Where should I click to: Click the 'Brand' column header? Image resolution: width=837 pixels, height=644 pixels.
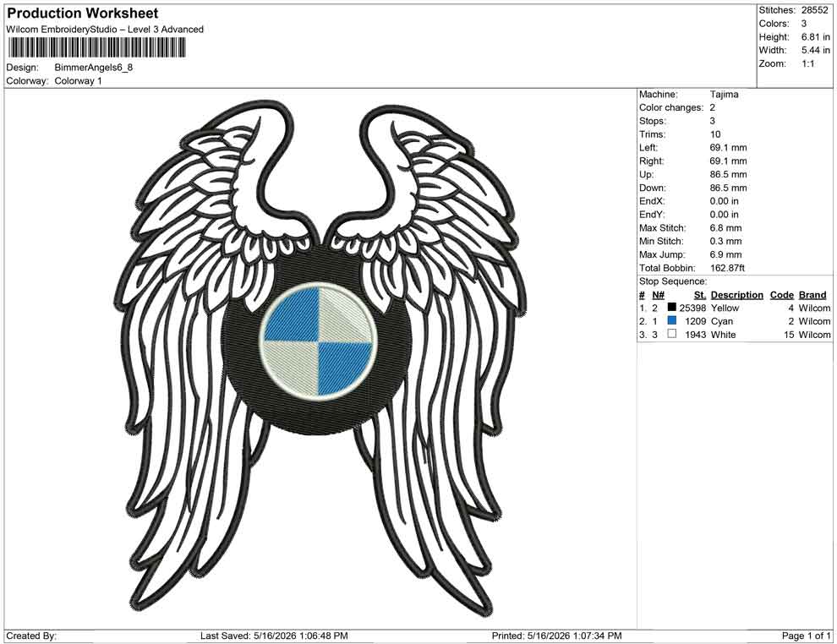pyautogui.click(x=812, y=295)
